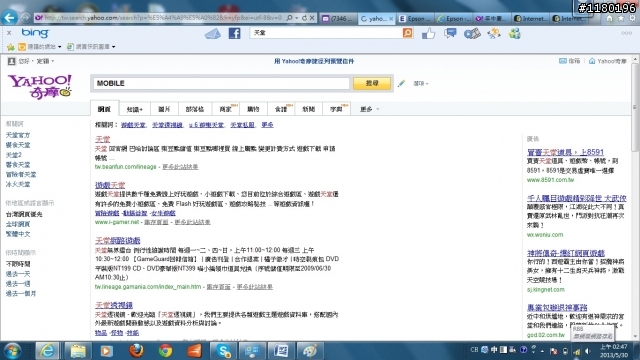Viewport: 640px width, 360px height.
Task: Click the pencil icon beside Yahoo search button
Action: [x=401, y=83]
